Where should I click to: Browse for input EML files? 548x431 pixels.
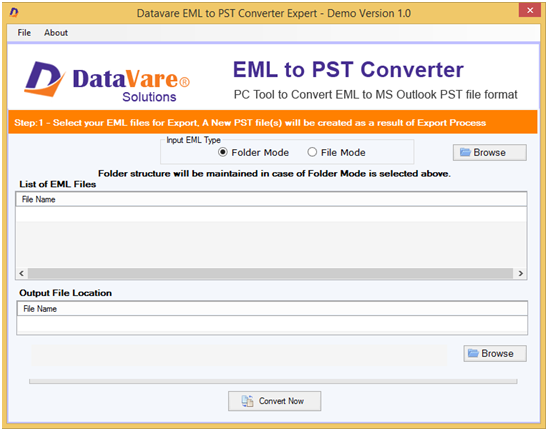(490, 152)
